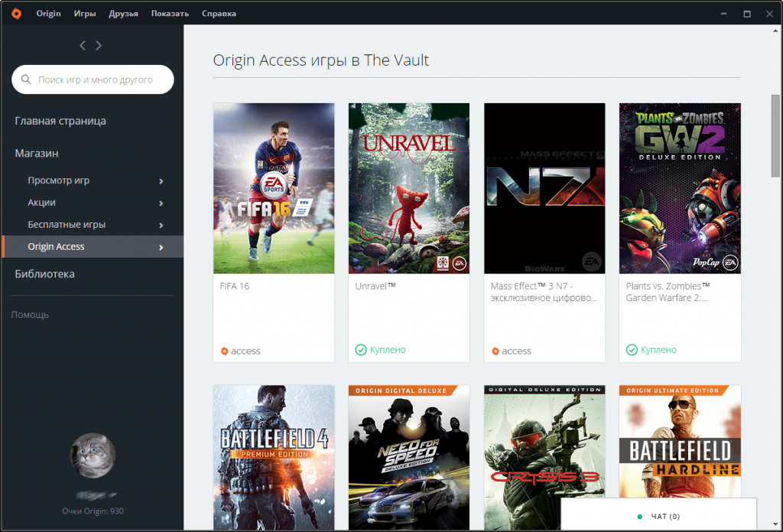This screenshot has height=532, width=783.
Task: Expand the Просмотр игр submenu chevron
Action: [x=161, y=181]
